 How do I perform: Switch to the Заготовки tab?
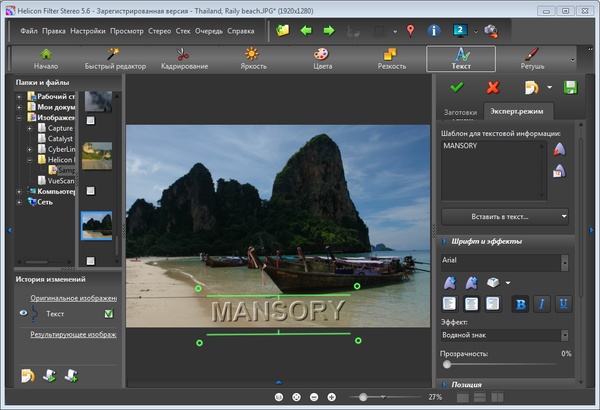(x=460, y=112)
